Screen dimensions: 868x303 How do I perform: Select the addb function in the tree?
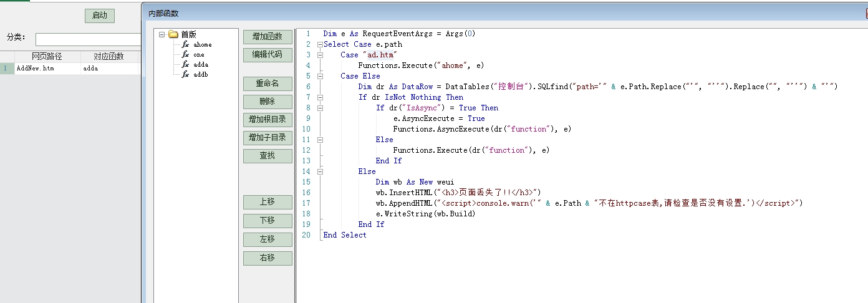[201, 75]
